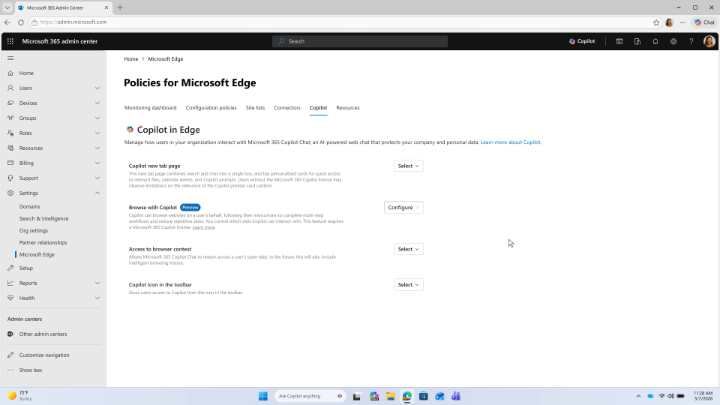
Task: Click Configure for Browse with Copilot
Action: point(404,208)
